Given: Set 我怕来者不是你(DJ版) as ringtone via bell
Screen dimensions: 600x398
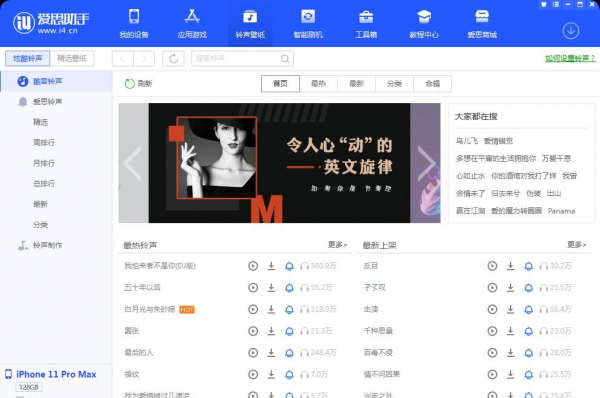Looking at the screenshot, I should point(289,266).
